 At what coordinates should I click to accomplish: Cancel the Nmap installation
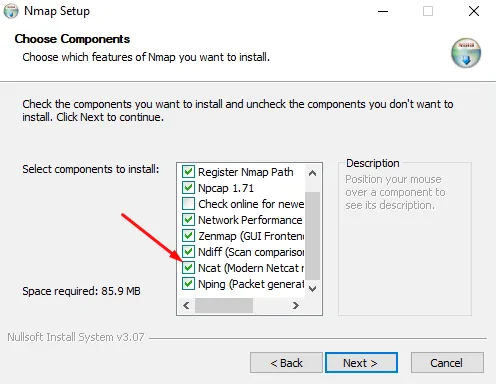click(x=447, y=362)
